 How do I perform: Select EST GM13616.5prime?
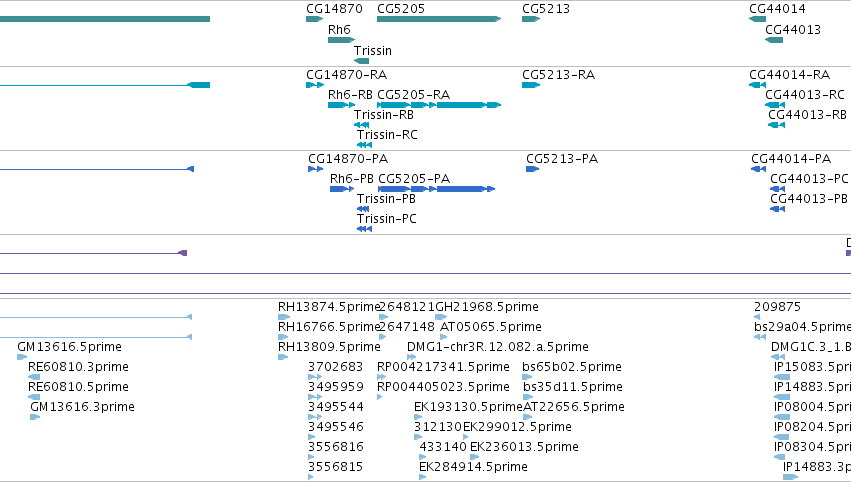tap(69, 347)
